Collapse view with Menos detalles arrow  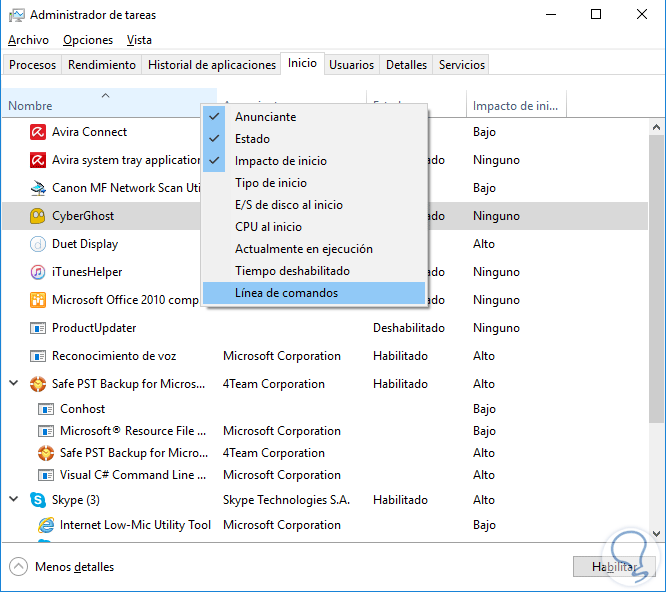(18, 567)
